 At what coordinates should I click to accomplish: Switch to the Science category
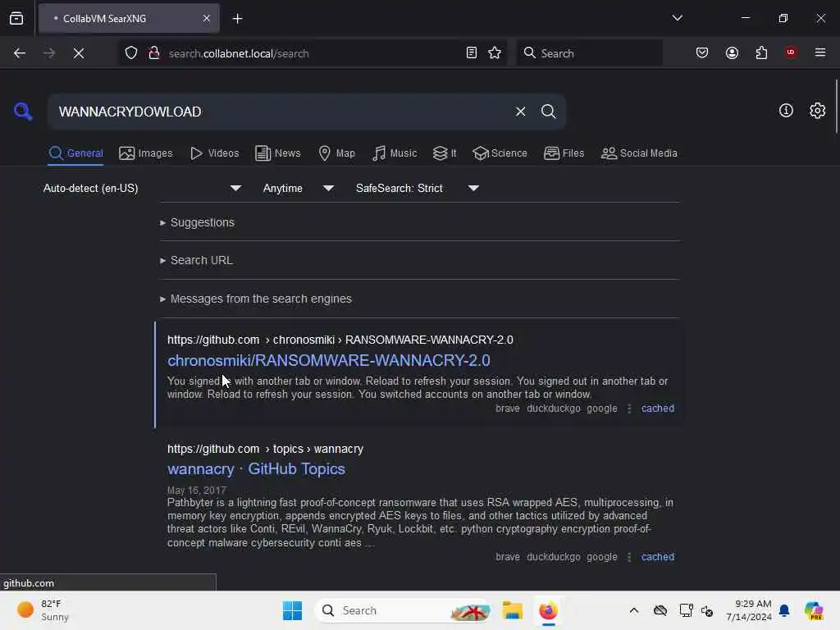[x=500, y=153]
